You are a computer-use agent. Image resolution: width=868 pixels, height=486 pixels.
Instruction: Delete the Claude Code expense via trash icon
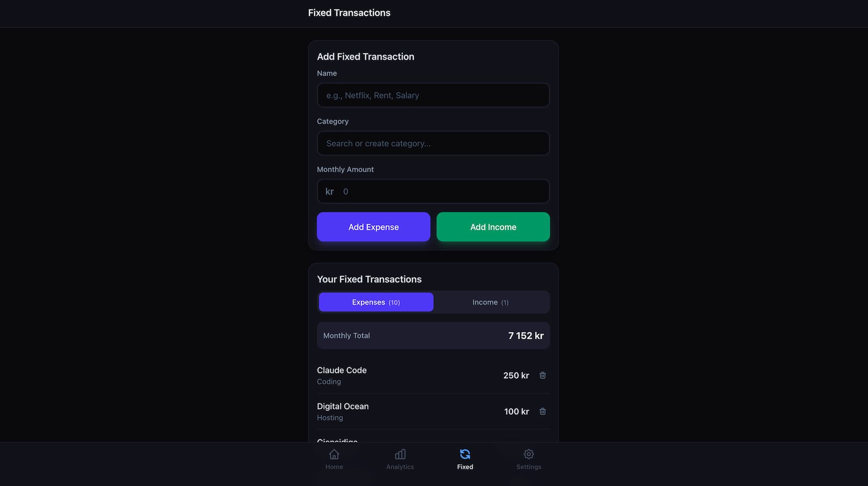pos(542,376)
